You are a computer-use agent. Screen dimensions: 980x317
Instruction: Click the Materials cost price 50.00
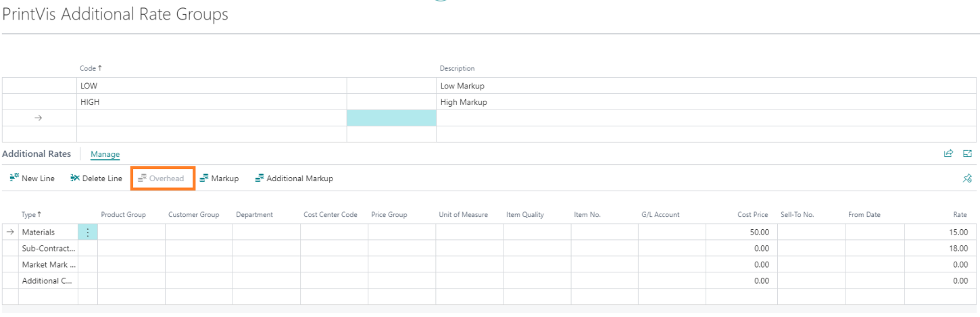[x=741, y=232]
